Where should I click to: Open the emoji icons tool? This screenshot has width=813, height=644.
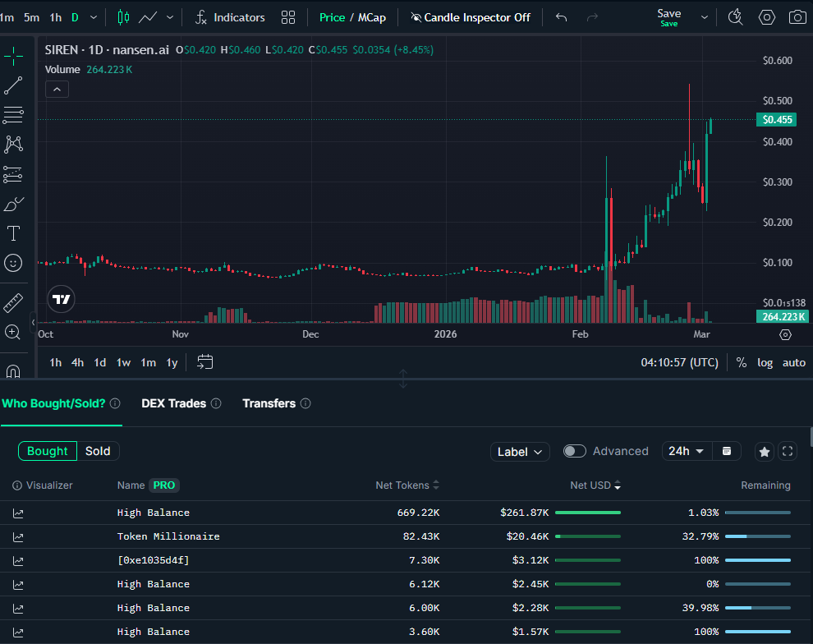click(13, 263)
